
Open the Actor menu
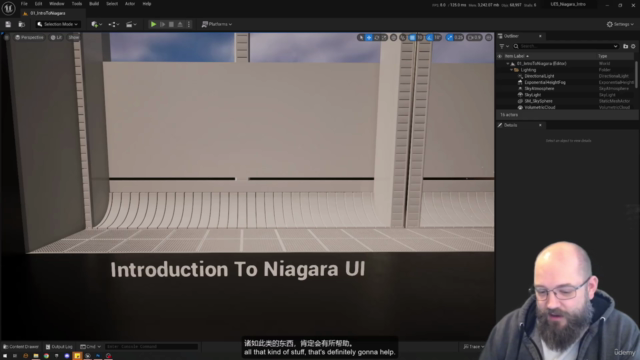click(130, 4)
